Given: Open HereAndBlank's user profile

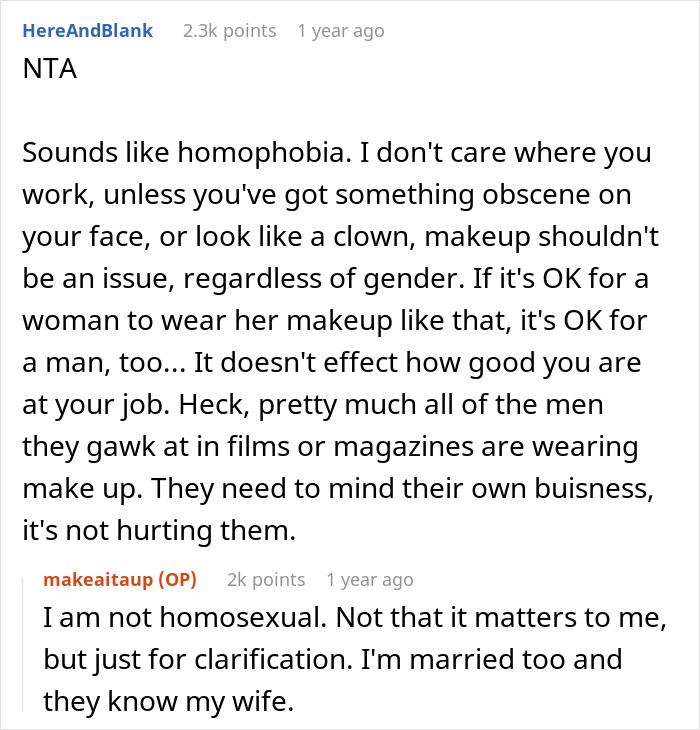Looking at the screenshot, I should (x=87, y=31).
